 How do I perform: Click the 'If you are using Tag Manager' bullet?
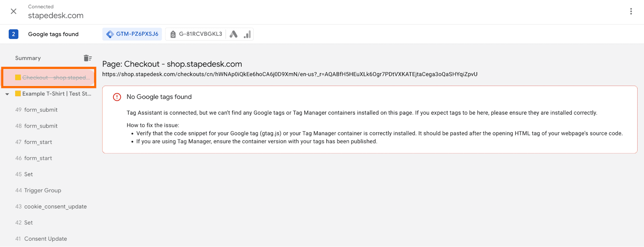coord(257,141)
